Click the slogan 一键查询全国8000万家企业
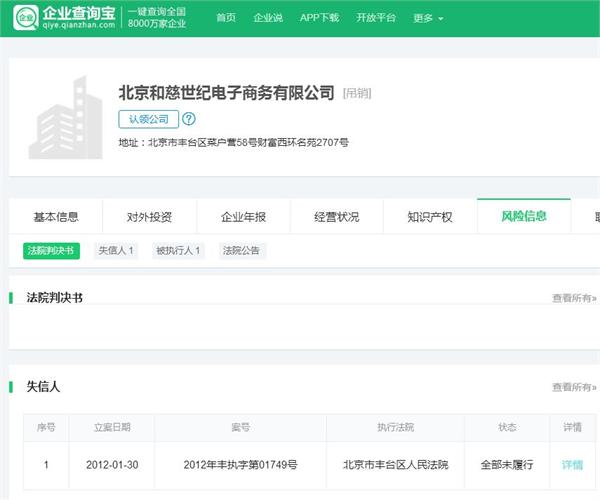Image resolution: width=600 pixels, height=500 pixels. click(x=157, y=18)
